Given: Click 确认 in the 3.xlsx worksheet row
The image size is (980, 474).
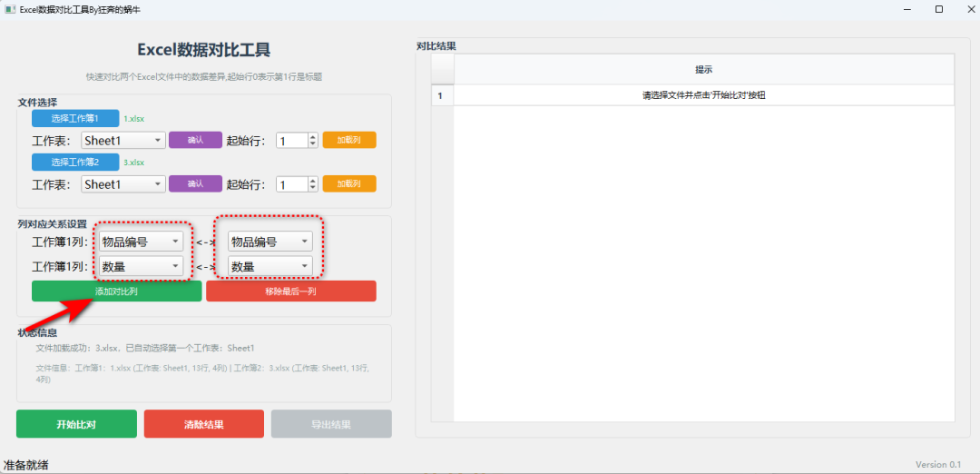Looking at the screenshot, I should point(195,183).
